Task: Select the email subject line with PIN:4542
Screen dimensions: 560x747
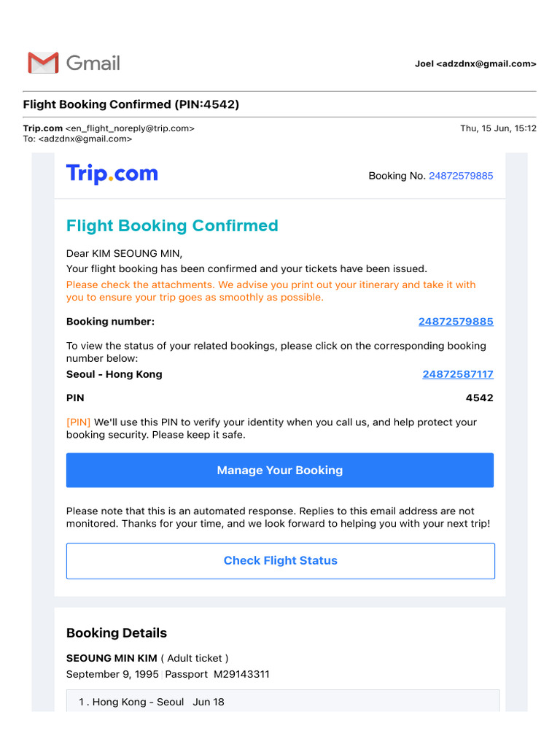Action: (131, 104)
